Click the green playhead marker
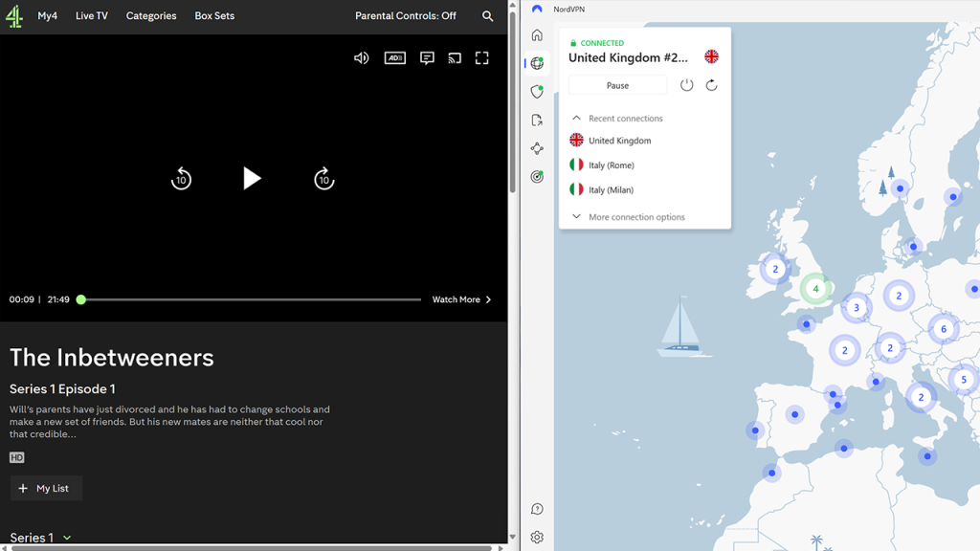The width and height of the screenshot is (980, 551). (x=81, y=299)
